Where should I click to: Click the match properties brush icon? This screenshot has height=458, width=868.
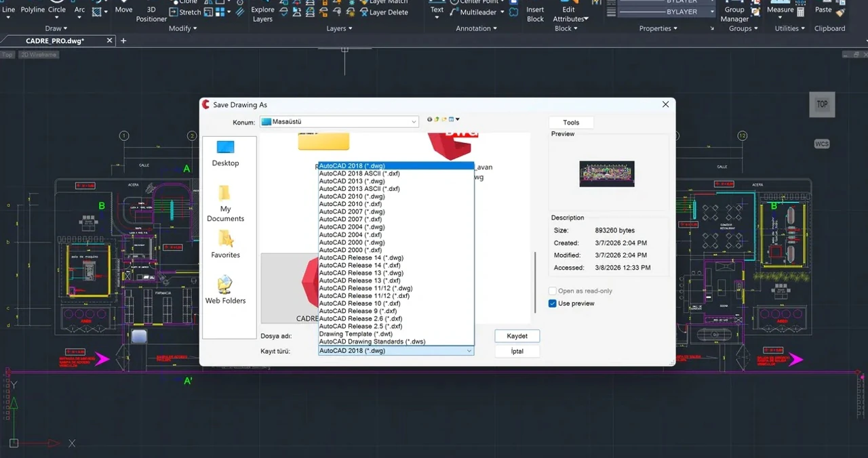(x=841, y=12)
